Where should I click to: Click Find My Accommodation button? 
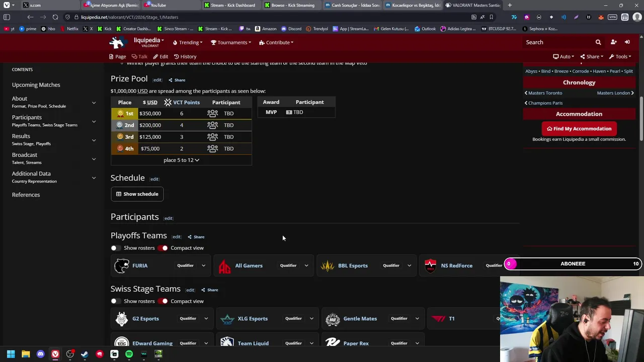pos(579,129)
